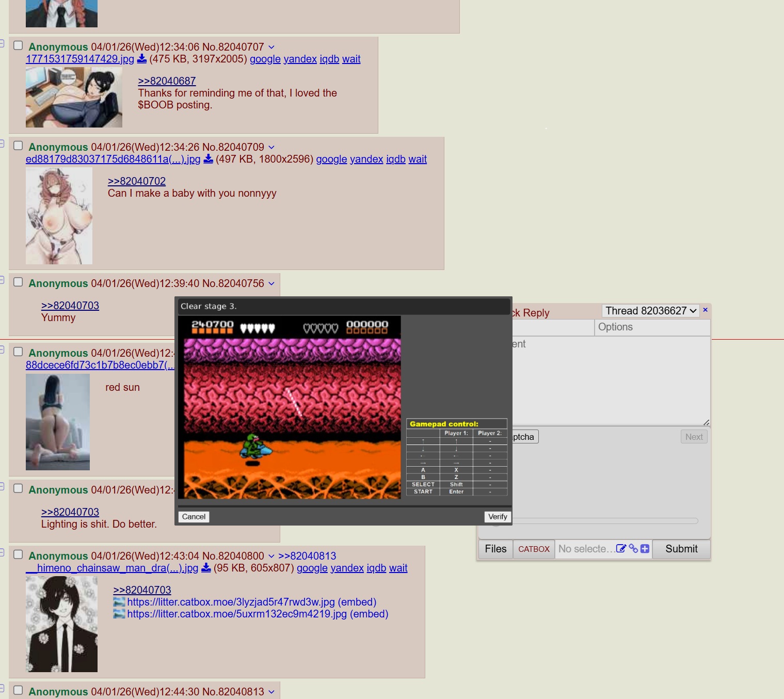Click the chain link icon in Quick Reply

633,549
